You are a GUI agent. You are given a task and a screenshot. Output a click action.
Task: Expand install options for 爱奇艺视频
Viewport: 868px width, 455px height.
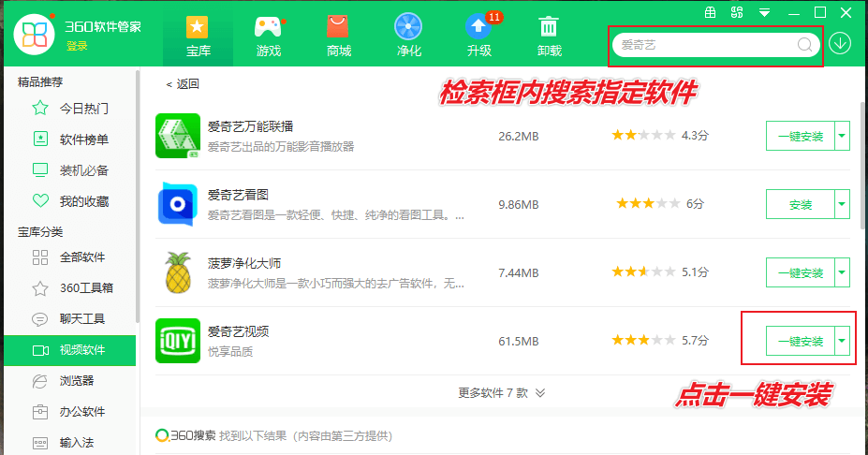[x=842, y=341]
